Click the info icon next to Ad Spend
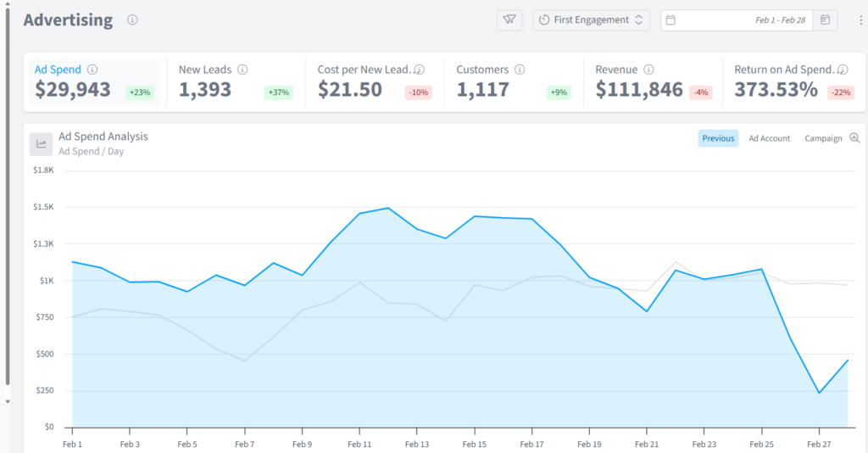This screenshot has width=868, height=453. coord(92,70)
